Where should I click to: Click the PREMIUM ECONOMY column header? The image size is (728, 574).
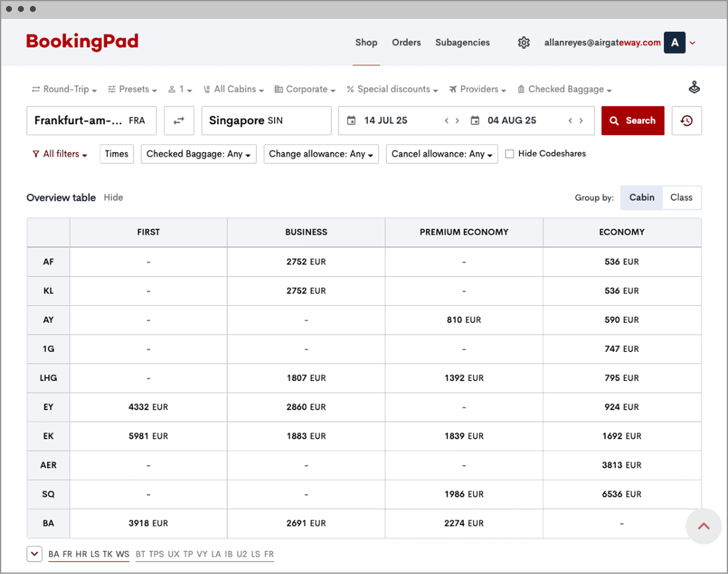tap(464, 232)
